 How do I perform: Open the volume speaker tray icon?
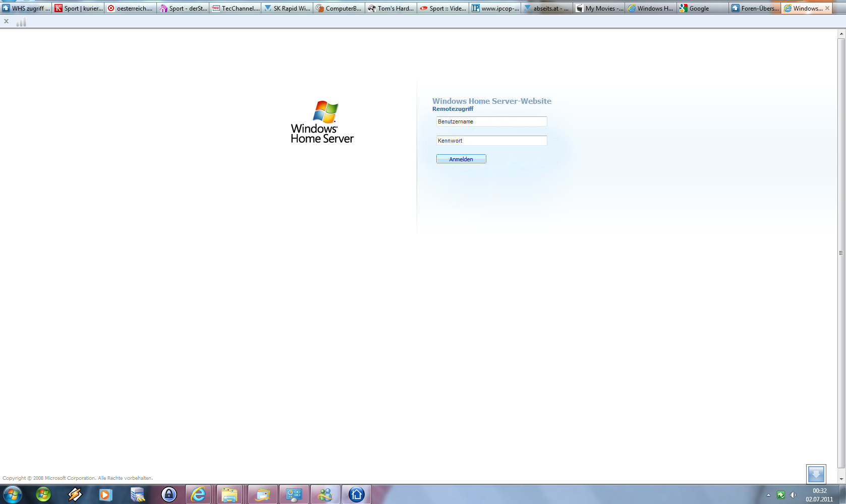pos(793,495)
